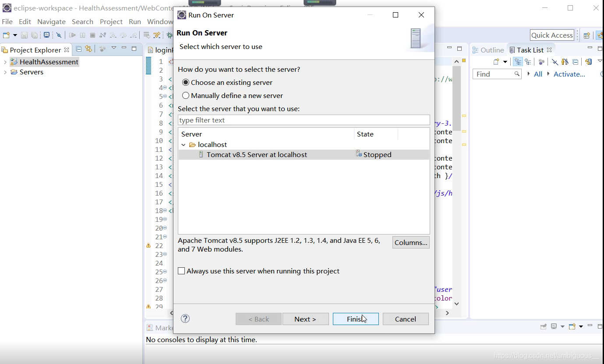Click the type filter text field
This screenshot has width=604, height=364.
click(304, 120)
